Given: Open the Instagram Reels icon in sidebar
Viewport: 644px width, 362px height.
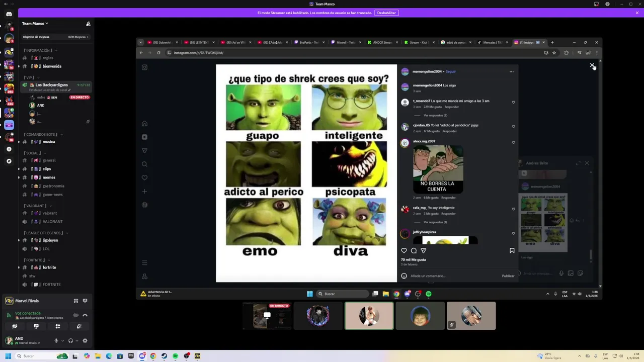Looking at the screenshot, I should (144, 137).
